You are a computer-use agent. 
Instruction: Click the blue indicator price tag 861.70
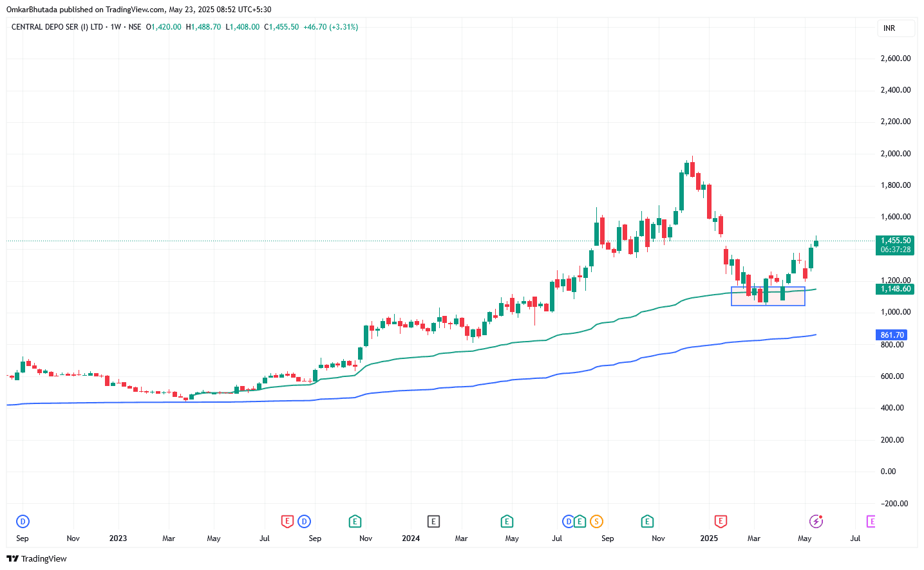tap(892, 335)
